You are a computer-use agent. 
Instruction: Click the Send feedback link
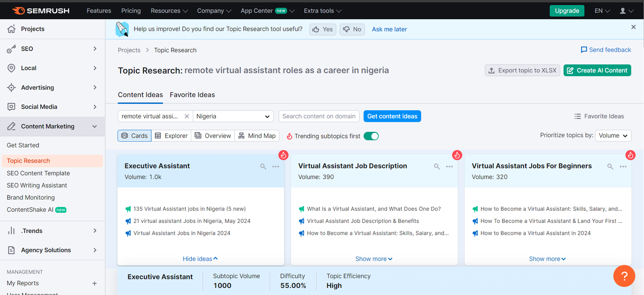pos(606,50)
